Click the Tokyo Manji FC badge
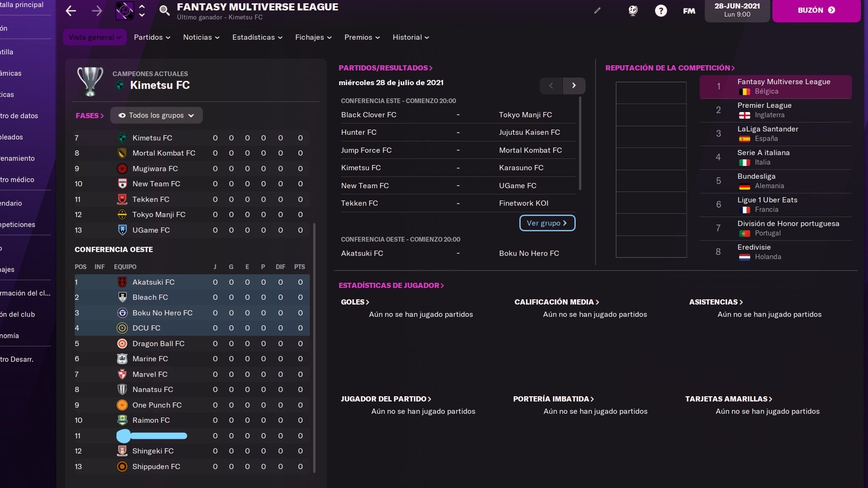This screenshot has height=488, width=868. [122, 215]
